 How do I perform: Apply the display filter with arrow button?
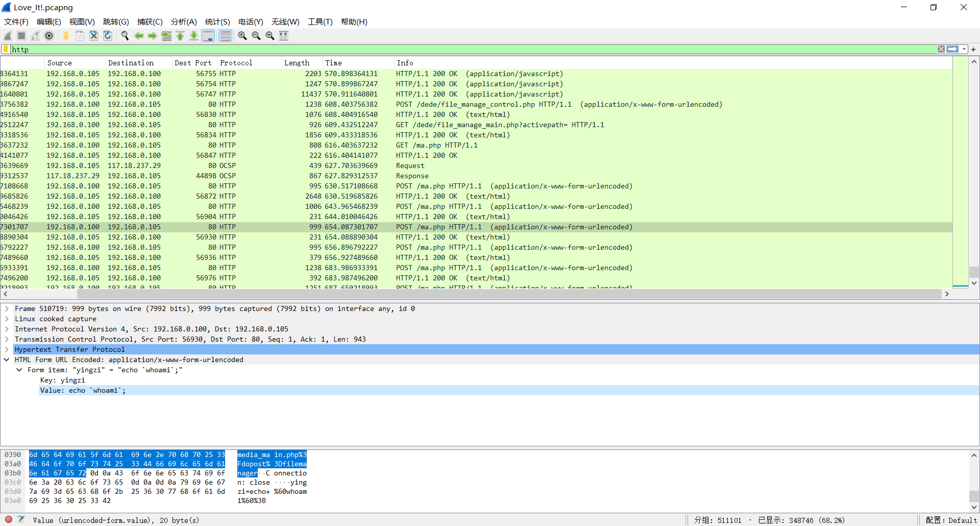tap(952, 50)
